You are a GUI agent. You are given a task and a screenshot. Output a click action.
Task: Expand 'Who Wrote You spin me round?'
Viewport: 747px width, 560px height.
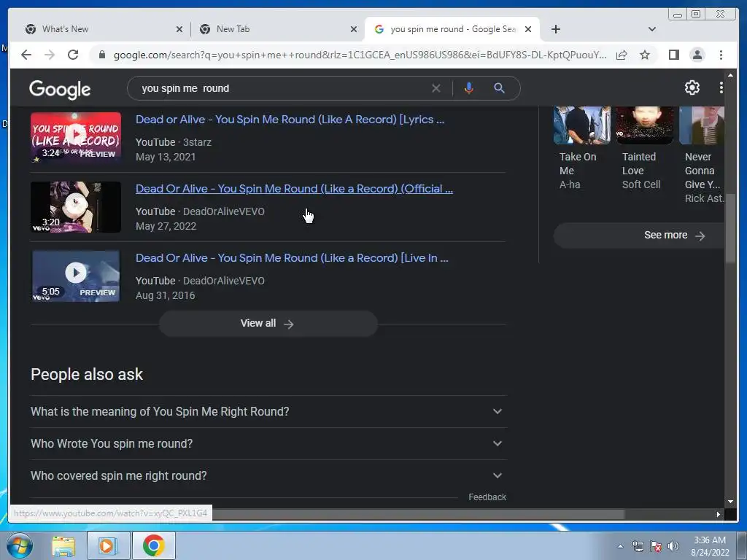point(268,443)
